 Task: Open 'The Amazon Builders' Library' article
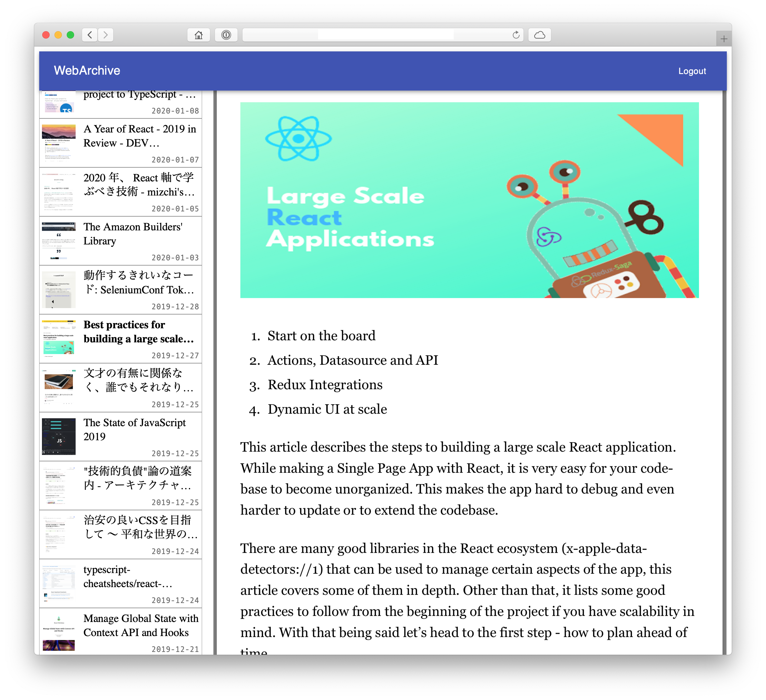tap(120, 241)
